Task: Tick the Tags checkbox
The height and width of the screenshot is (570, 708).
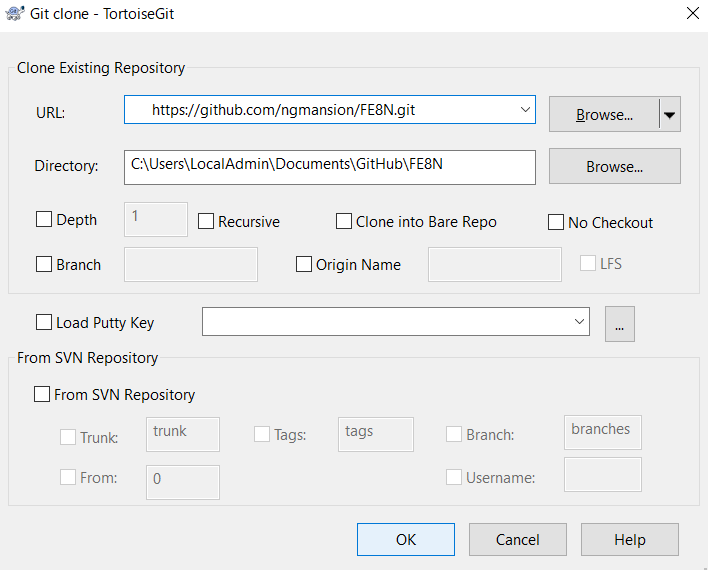Action: [262, 435]
